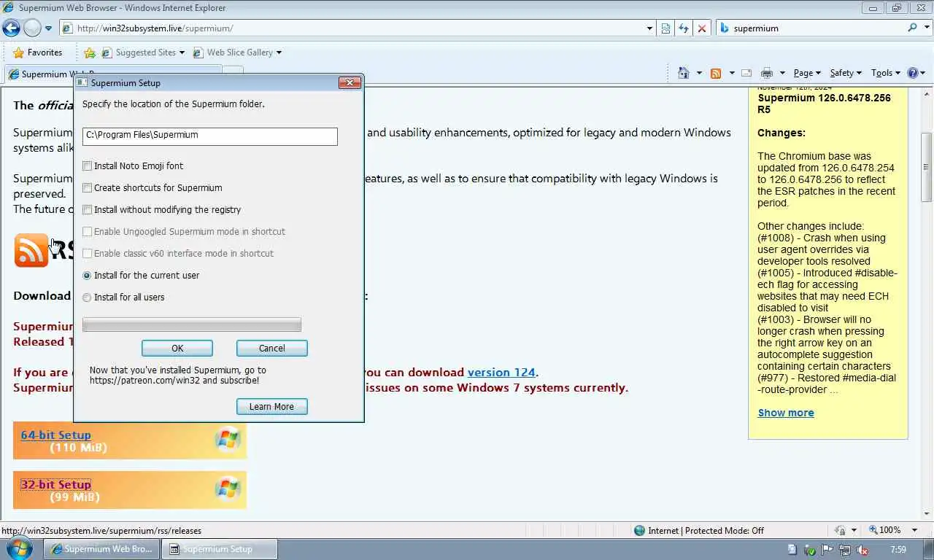Click the green-check device tray icon
934x560 pixels.
click(x=810, y=550)
